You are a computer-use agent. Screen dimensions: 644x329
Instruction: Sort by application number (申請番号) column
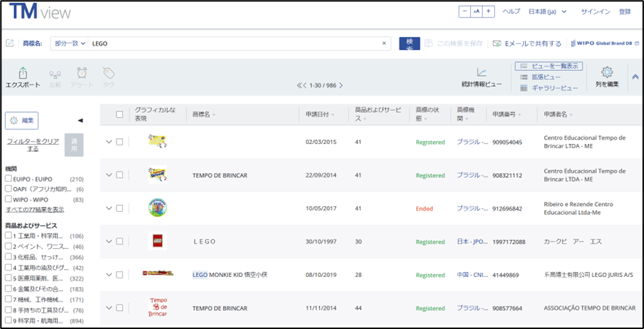507,115
